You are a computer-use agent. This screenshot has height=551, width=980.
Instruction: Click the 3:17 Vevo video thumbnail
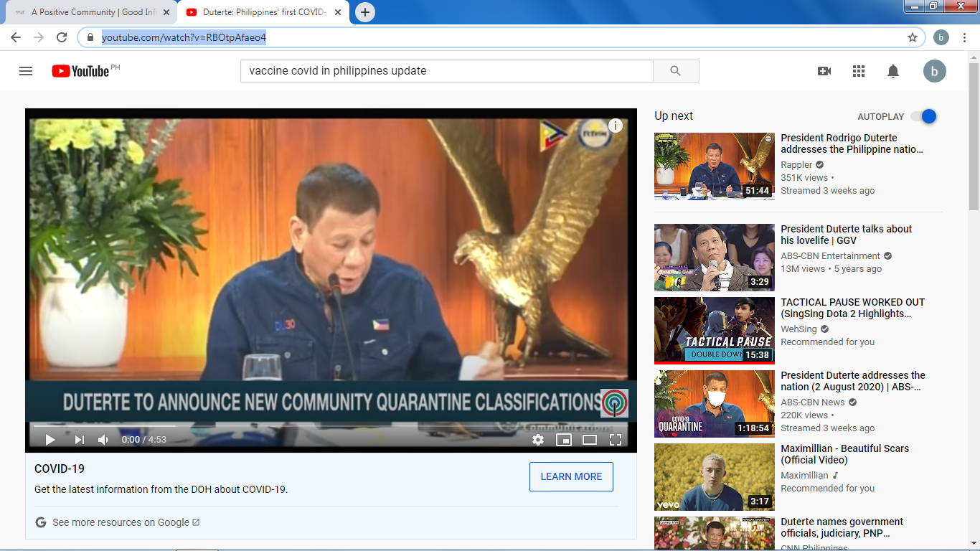pos(715,477)
